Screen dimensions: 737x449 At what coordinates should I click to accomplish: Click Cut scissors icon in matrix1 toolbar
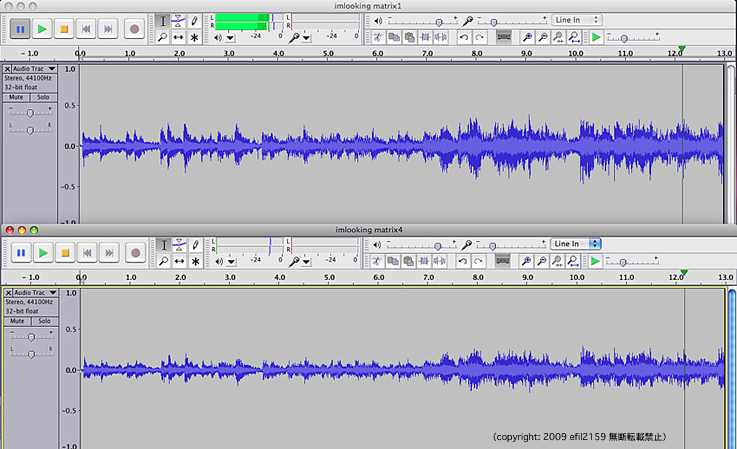tap(378, 37)
